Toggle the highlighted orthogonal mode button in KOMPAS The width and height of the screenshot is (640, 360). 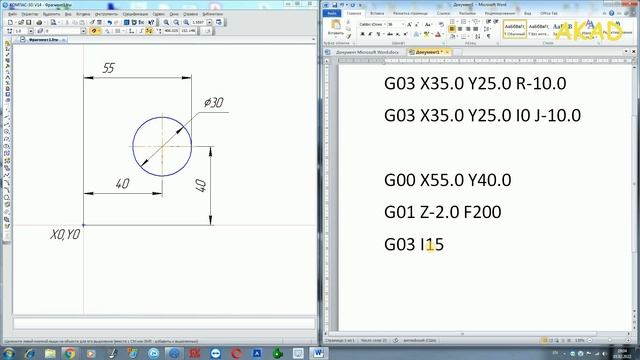point(149,31)
